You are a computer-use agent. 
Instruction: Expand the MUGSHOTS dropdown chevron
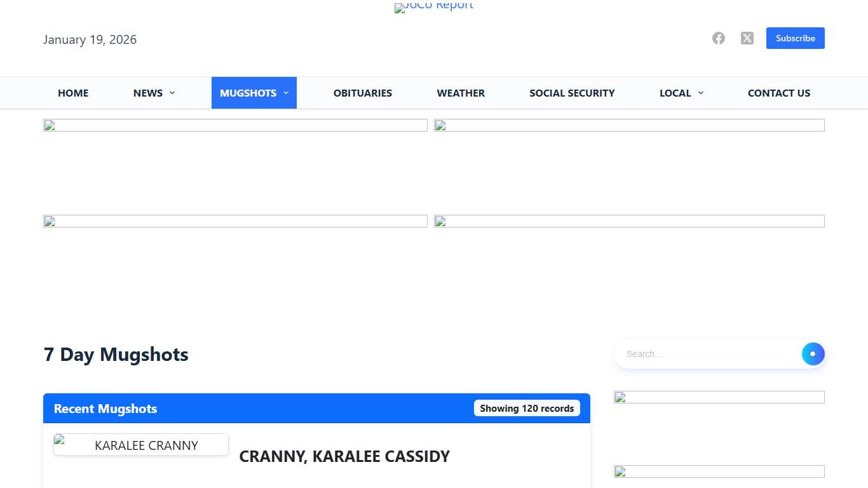pos(286,93)
